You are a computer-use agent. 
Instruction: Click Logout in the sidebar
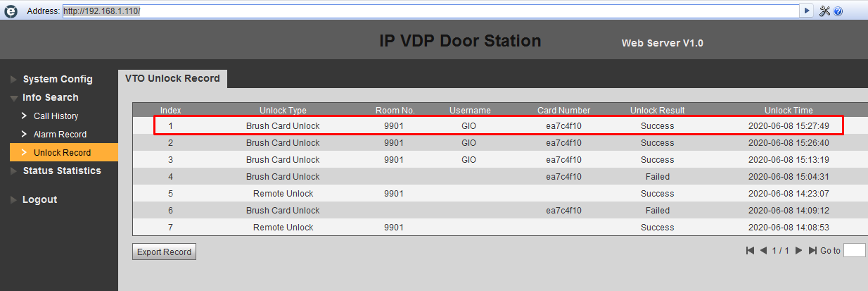tap(39, 199)
